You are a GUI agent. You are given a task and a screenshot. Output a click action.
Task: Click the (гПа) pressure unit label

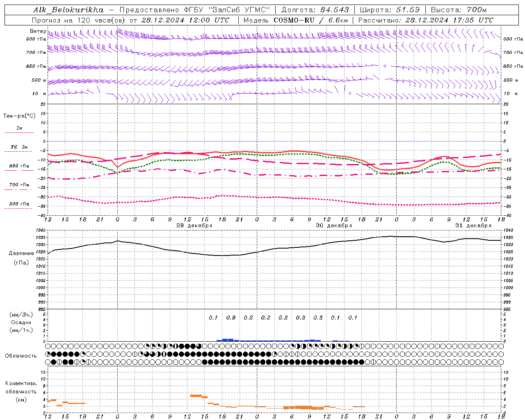(21, 263)
